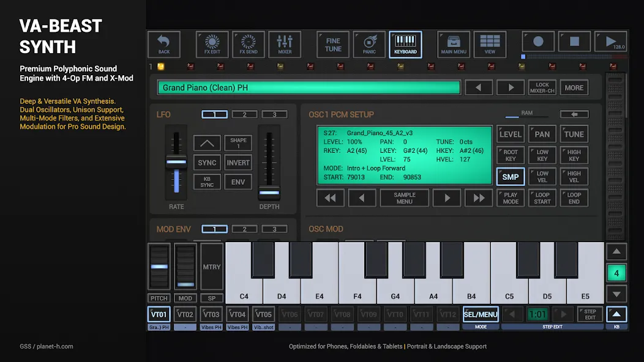Open the Play Mode selector

tap(511, 198)
